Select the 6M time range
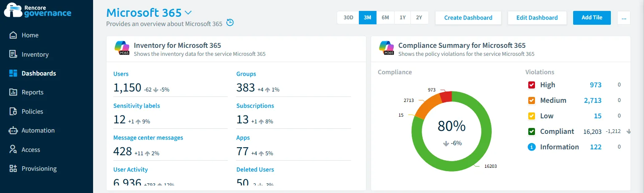The height and width of the screenshot is (193, 644). point(385,18)
